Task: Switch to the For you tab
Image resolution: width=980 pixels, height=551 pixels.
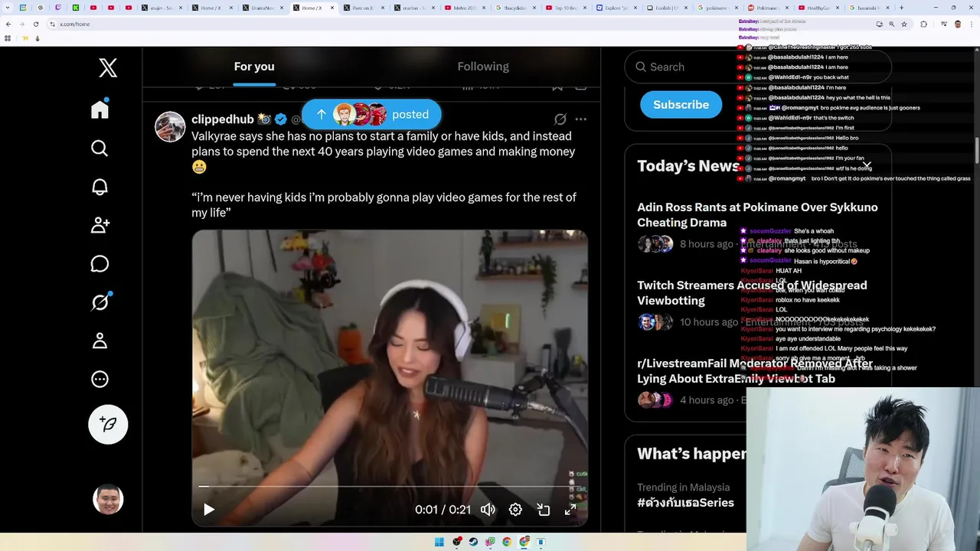Action: (254, 67)
